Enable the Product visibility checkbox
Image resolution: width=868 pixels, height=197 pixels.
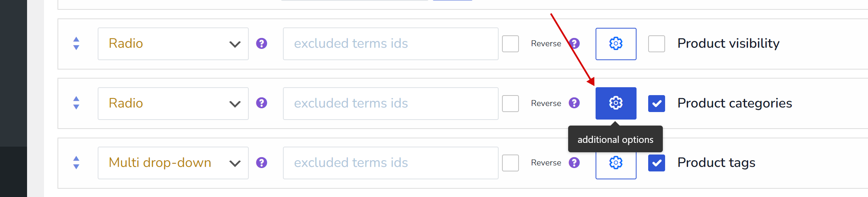click(656, 44)
